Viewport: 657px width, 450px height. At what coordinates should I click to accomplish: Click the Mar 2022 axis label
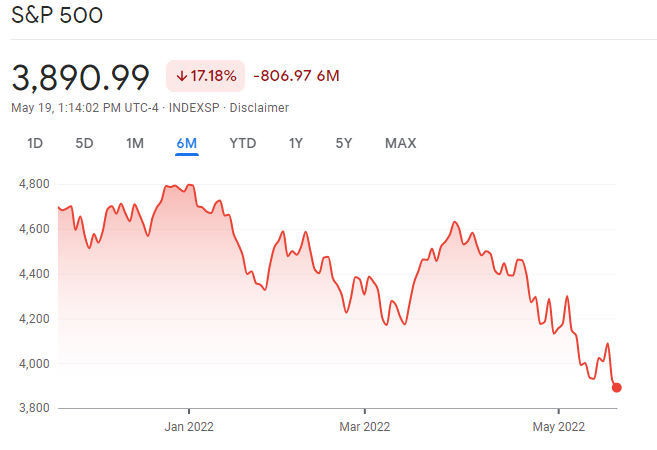coord(365,427)
